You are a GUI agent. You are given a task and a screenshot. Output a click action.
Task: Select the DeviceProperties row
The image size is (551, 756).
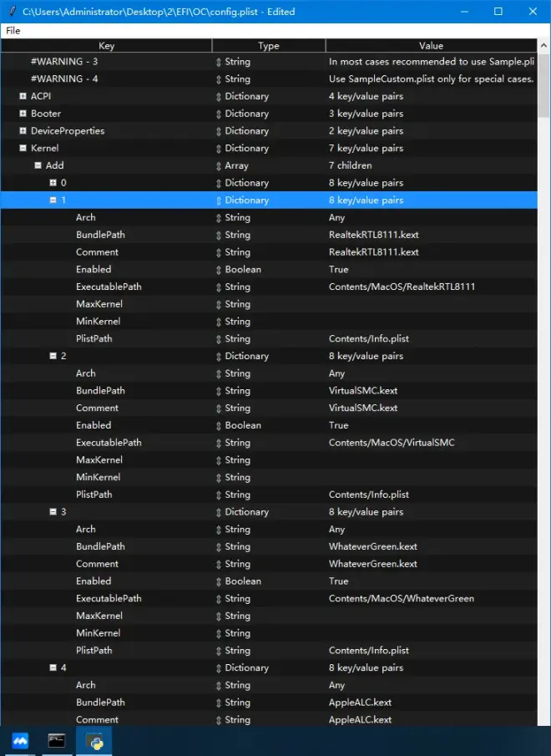[x=269, y=130]
